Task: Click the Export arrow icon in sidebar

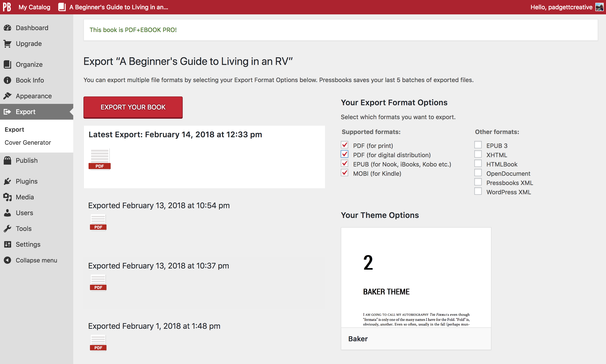Action: tap(8, 112)
